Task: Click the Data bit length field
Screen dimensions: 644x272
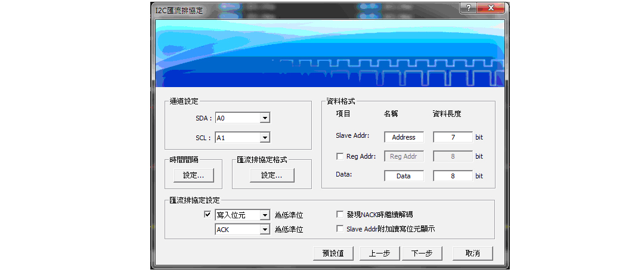Action: (453, 176)
